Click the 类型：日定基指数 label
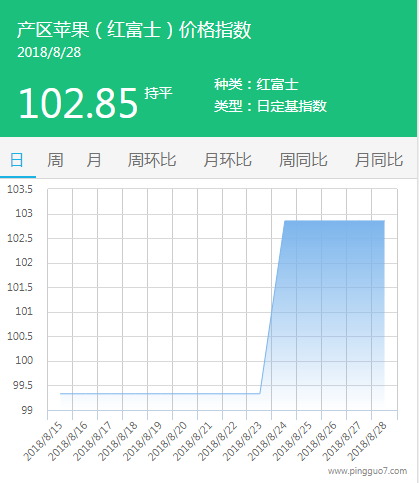Image resolution: width=419 pixels, height=483 pixels. 270,106
